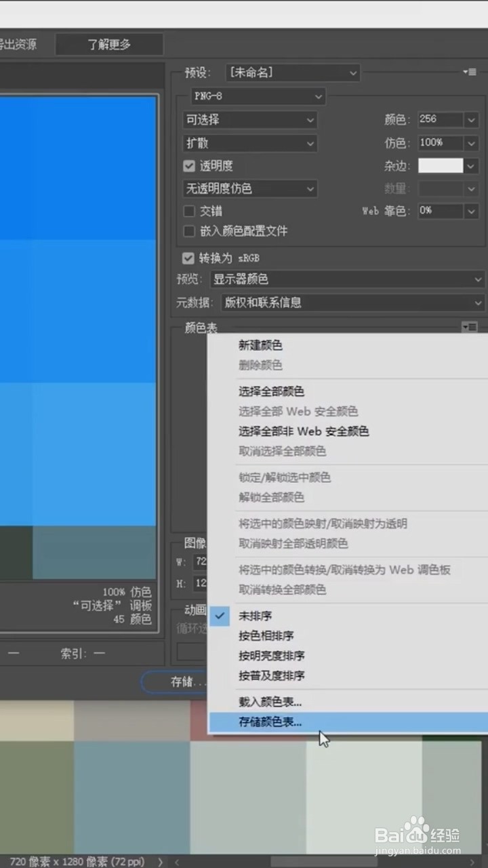Image resolution: width=488 pixels, height=868 pixels.
Task: Expand the 颜色 256 count dropdown
Action: pos(472,120)
